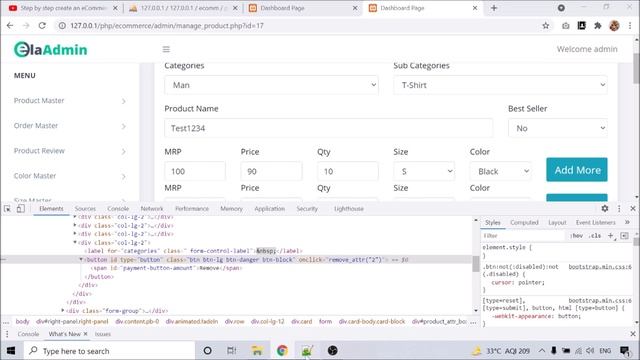Open DevTools more options kebab menu

[619, 209]
